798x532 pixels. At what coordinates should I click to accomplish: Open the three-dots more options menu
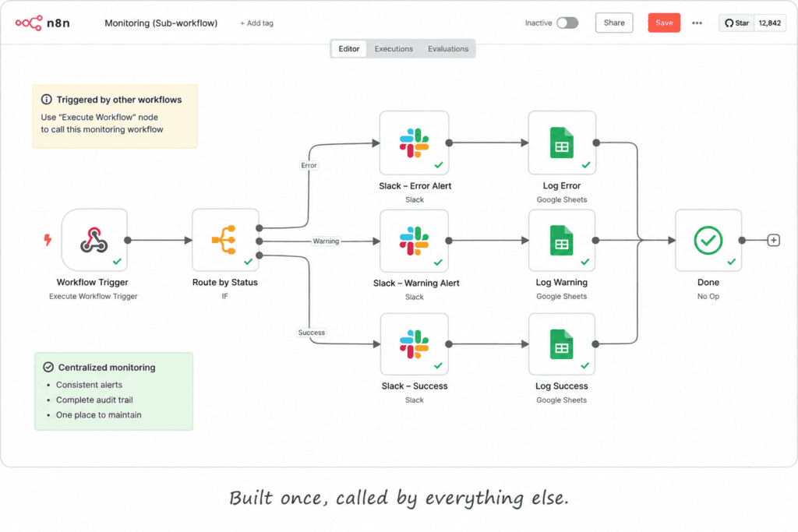coord(697,23)
